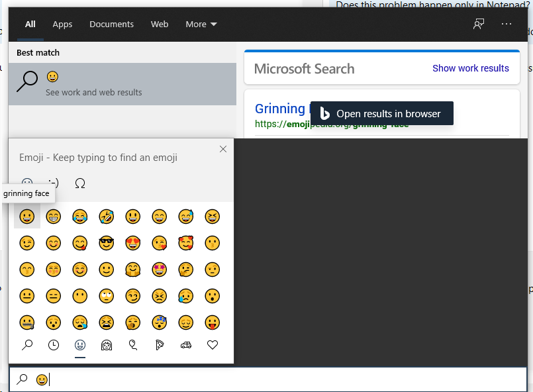The width and height of the screenshot is (533, 392).
Task: Switch to the Documents search tab
Action: 111,24
